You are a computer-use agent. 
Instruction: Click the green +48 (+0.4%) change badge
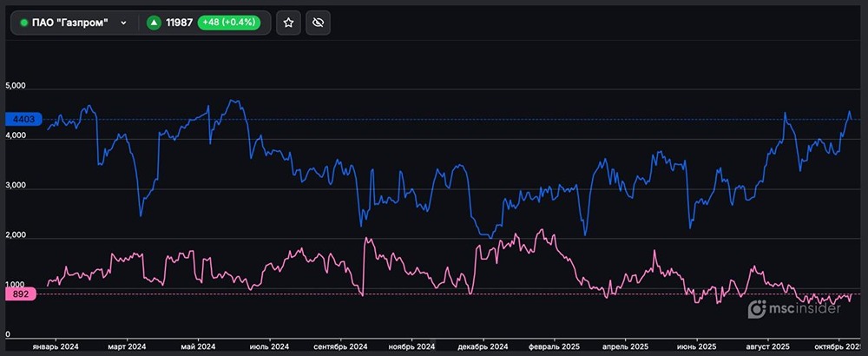[x=229, y=23]
